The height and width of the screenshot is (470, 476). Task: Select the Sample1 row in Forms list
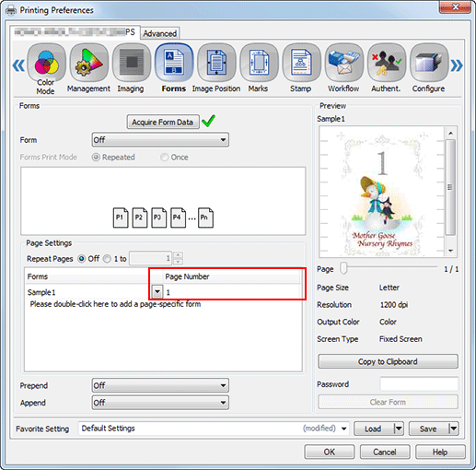pos(87,292)
